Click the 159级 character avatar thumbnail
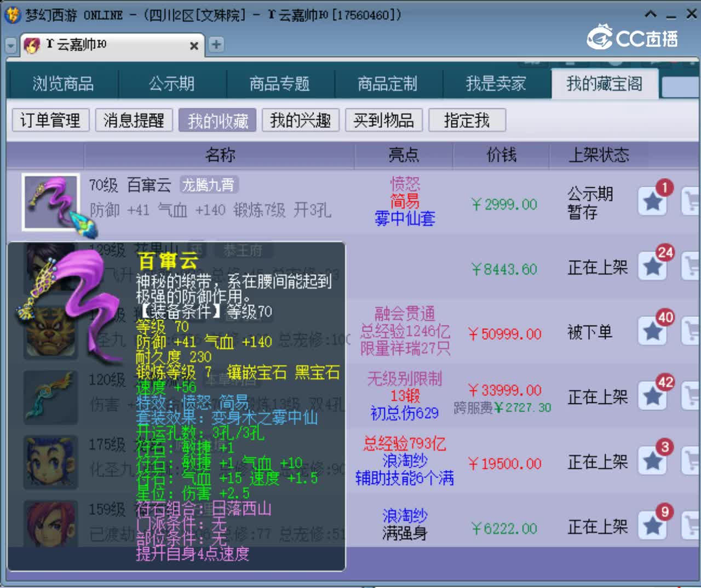The height and width of the screenshot is (588, 701). (50, 523)
